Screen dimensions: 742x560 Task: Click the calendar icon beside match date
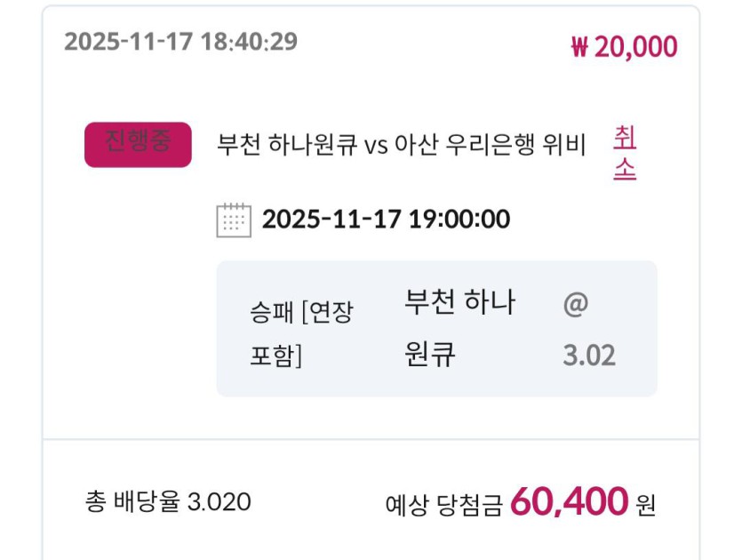[x=234, y=220]
